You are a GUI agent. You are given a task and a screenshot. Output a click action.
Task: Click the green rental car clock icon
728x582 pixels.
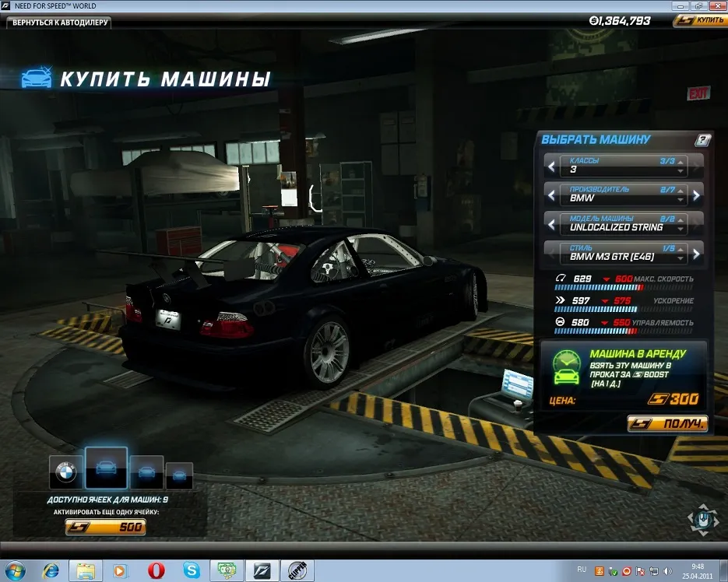566,367
